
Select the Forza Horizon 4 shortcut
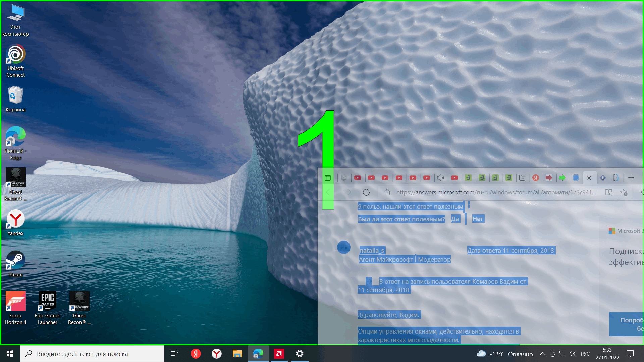click(15, 308)
